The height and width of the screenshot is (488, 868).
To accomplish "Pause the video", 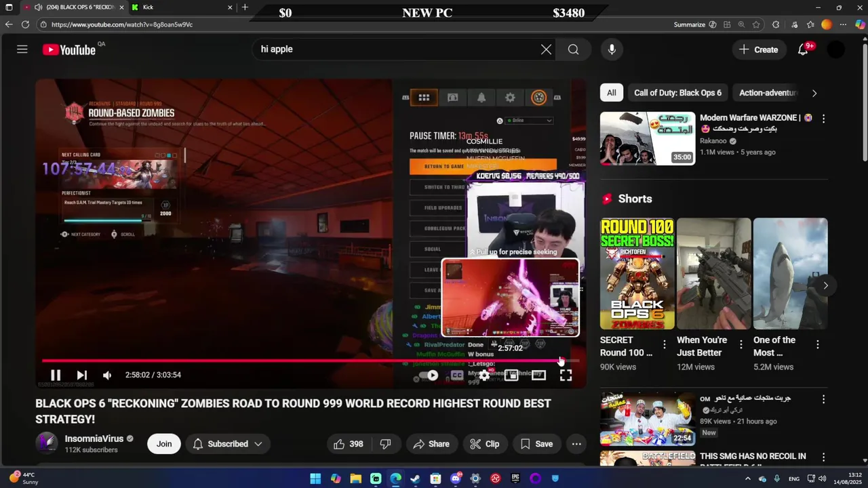I will click(x=56, y=375).
